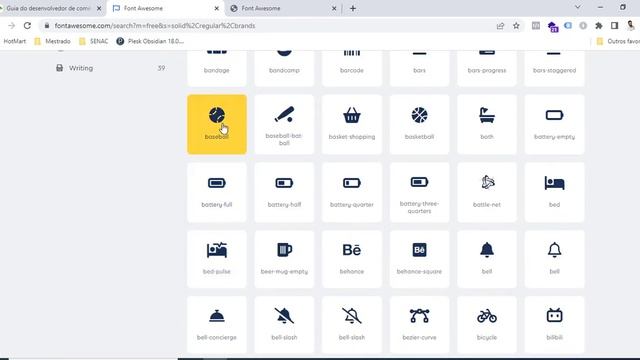Image resolution: width=640 pixels, height=360 pixels.
Task: Pick the bars-staggered icon card
Action: click(554, 68)
